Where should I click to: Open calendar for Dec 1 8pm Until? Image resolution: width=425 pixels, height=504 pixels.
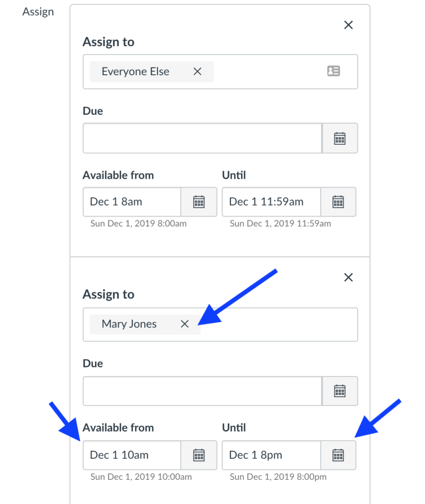point(338,455)
